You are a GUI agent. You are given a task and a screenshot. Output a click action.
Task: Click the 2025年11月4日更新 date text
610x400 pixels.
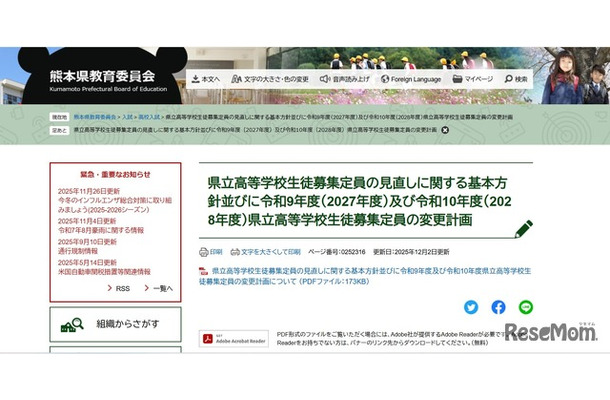87,221
